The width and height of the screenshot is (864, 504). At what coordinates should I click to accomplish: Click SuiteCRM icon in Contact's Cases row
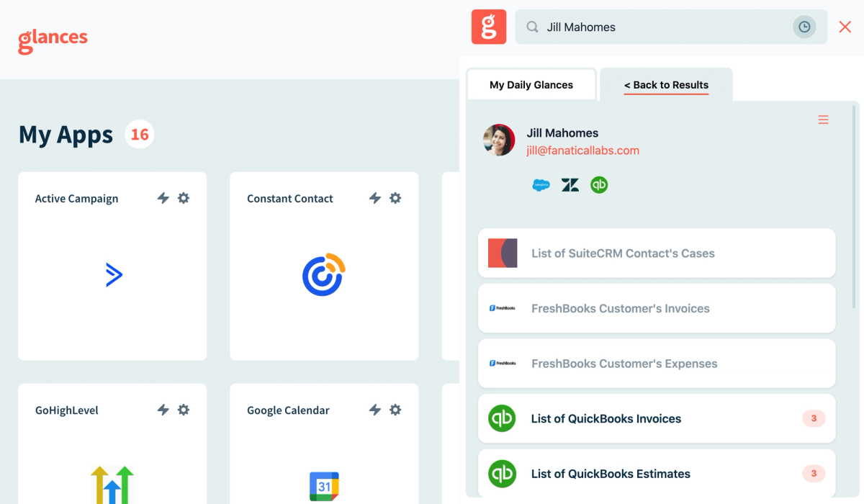coord(503,253)
